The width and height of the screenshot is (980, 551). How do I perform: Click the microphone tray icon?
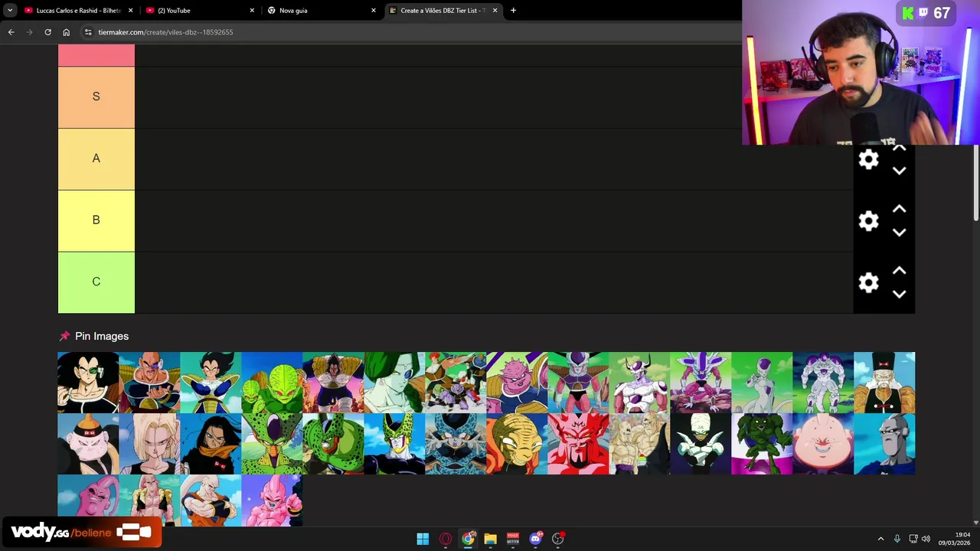(897, 539)
